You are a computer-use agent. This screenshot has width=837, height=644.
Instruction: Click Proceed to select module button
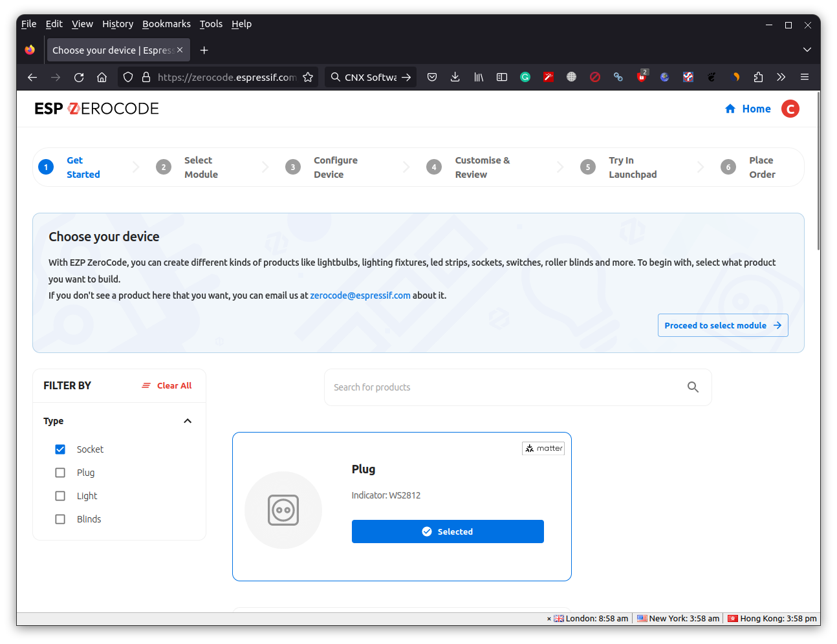(x=723, y=325)
